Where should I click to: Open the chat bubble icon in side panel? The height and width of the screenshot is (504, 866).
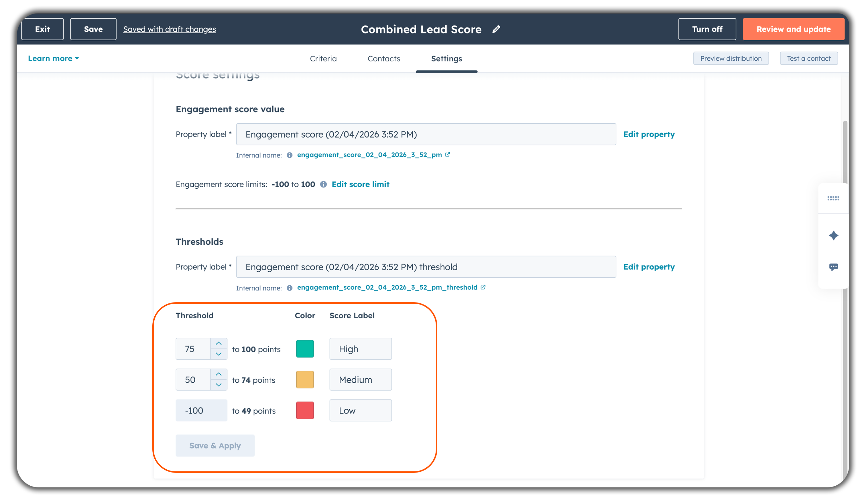tap(833, 267)
